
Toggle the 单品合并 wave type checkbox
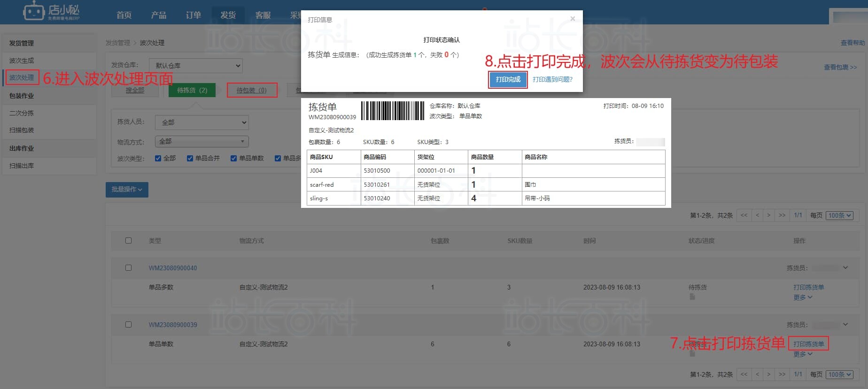[x=190, y=158]
